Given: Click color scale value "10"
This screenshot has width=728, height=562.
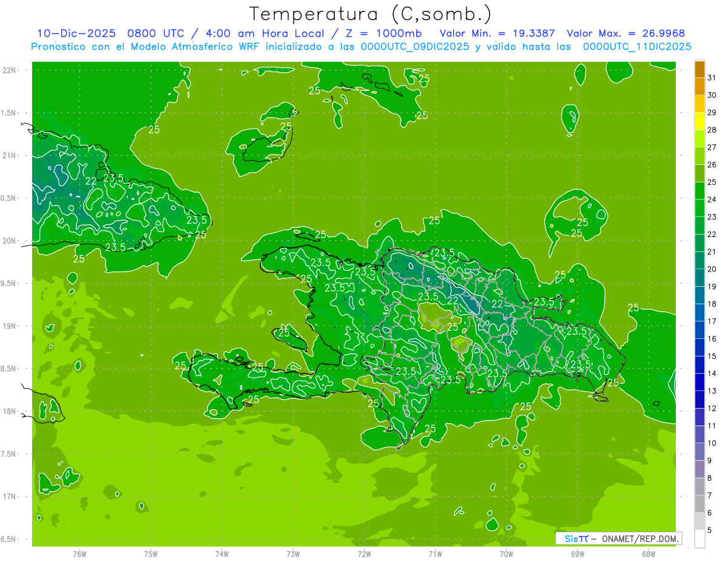Looking at the screenshot, I should [712, 444].
